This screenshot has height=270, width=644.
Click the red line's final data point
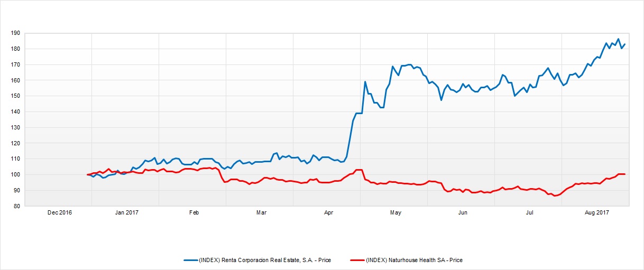pyautogui.click(x=625, y=174)
